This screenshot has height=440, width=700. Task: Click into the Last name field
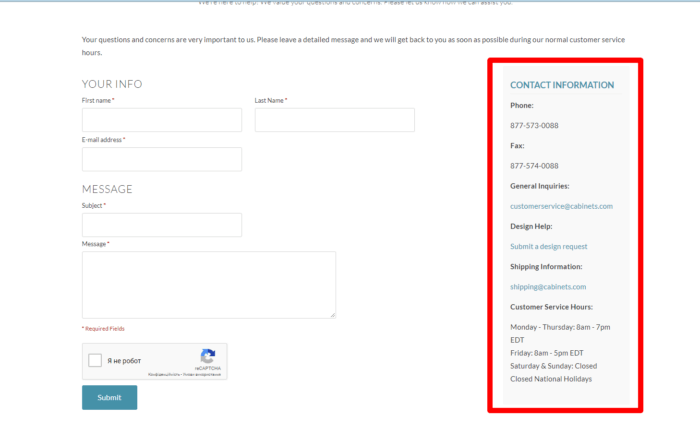coord(334,120)
